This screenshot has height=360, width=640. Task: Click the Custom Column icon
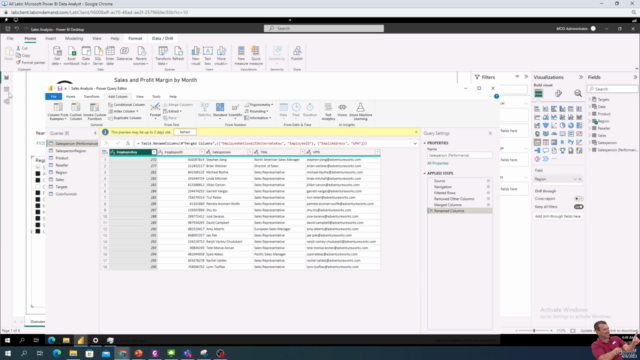76,111
